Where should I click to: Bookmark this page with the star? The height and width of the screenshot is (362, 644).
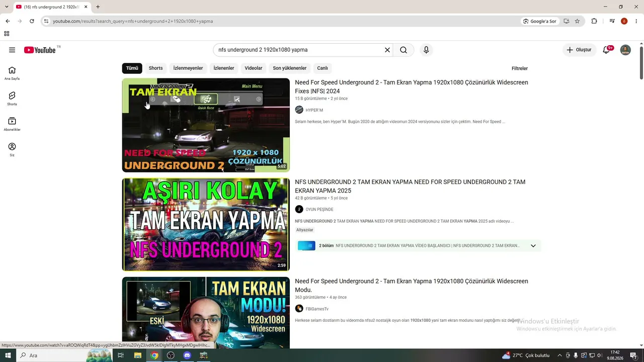[577, 21]
